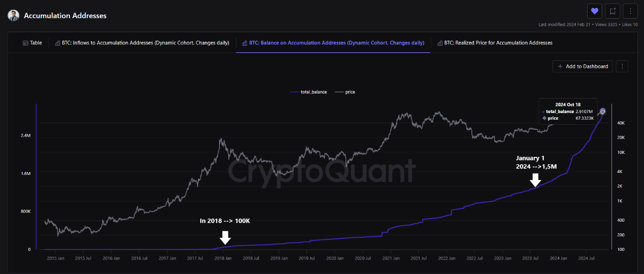Click the author profile avatar
Viewport: 644px width, 274px height.
tap(14, 15)
